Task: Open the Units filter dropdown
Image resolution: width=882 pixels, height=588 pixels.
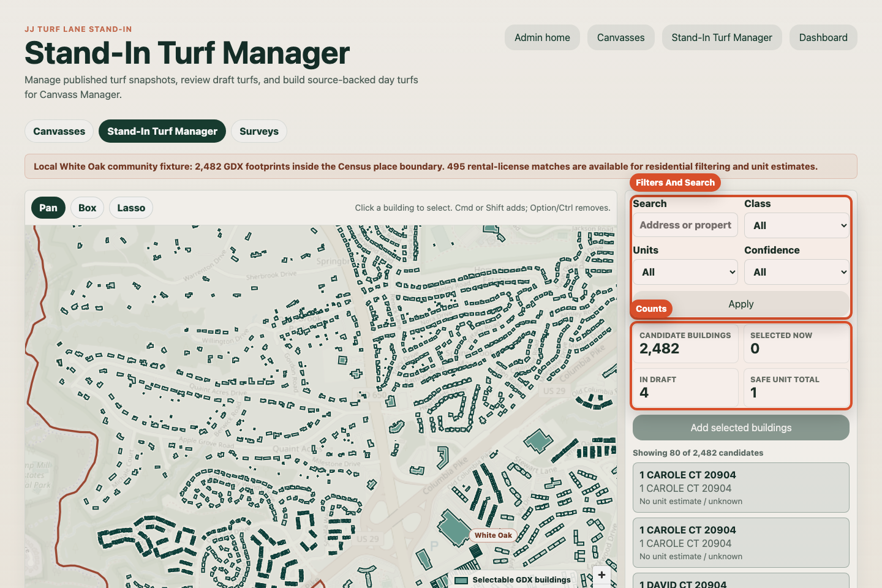Action: tap(685, 272)
